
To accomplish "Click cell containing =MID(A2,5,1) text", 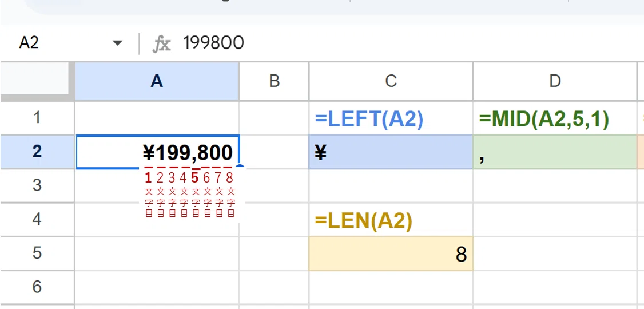I will 555,118.
